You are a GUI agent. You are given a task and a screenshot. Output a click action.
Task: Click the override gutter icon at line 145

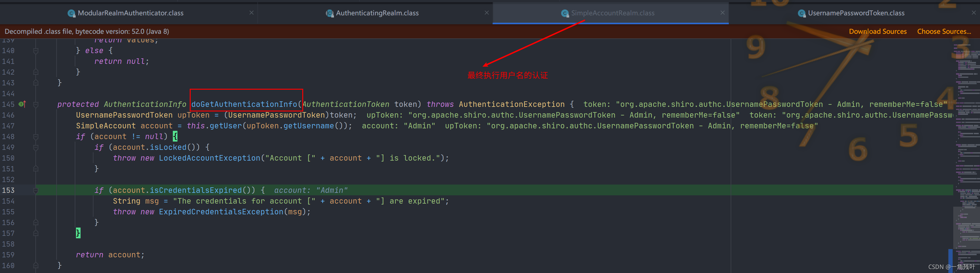[22, 104]
